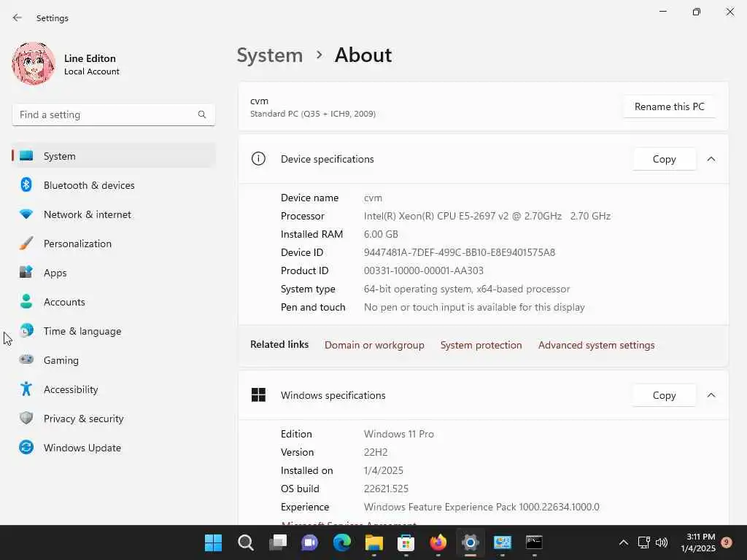Click the Rename this PC button
Viewport: 747px width, 560px height.
click(670, 106)
